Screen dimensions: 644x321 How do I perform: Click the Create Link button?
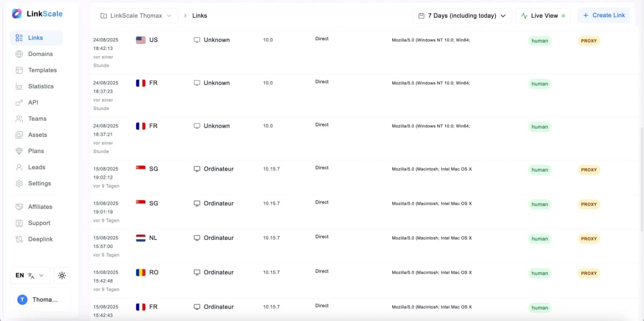click(x=604, y=16)
